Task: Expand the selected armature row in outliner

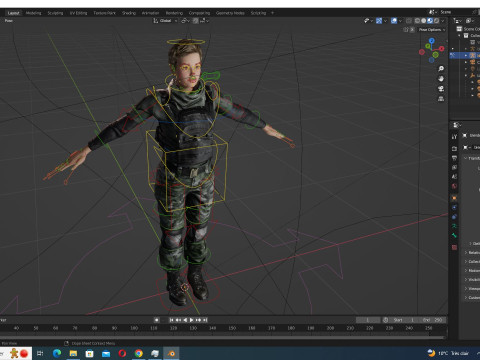Action: click(466, 55)
